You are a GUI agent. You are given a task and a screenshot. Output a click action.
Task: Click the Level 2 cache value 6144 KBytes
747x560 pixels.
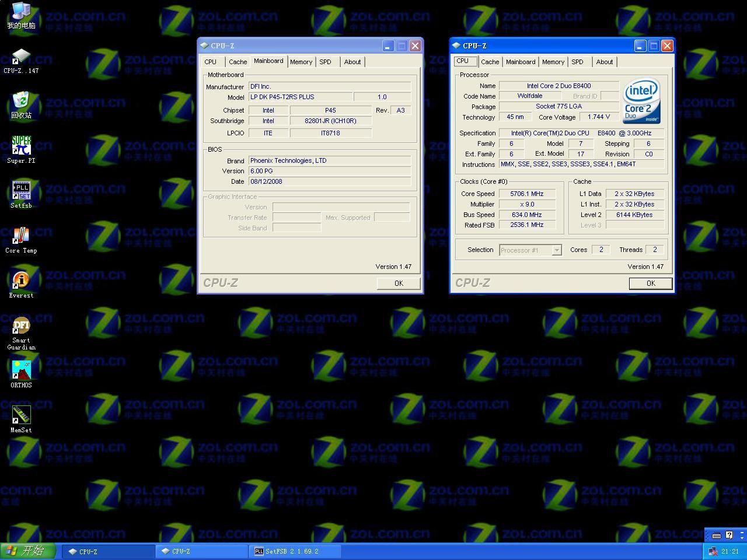click(634, 215)
